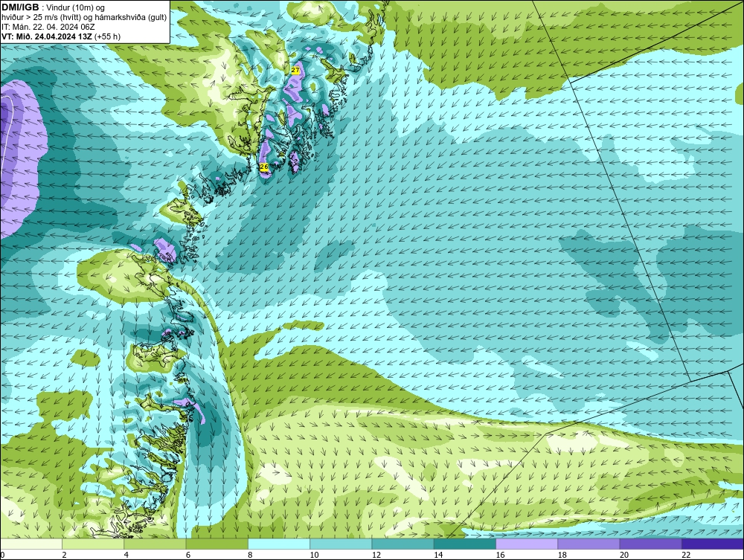744x560 pixels.
Task: Select the 4–6 m/s green legend swatch
Action: tap(155, 544)
